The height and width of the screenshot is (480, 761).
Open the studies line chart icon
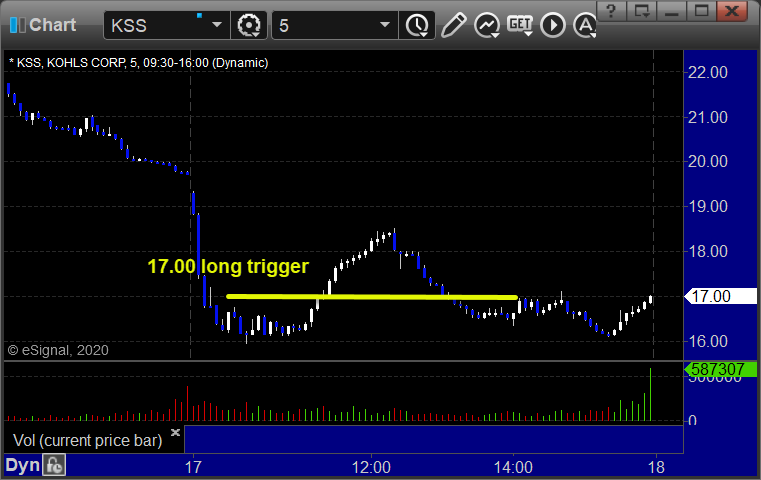[487, 25]
